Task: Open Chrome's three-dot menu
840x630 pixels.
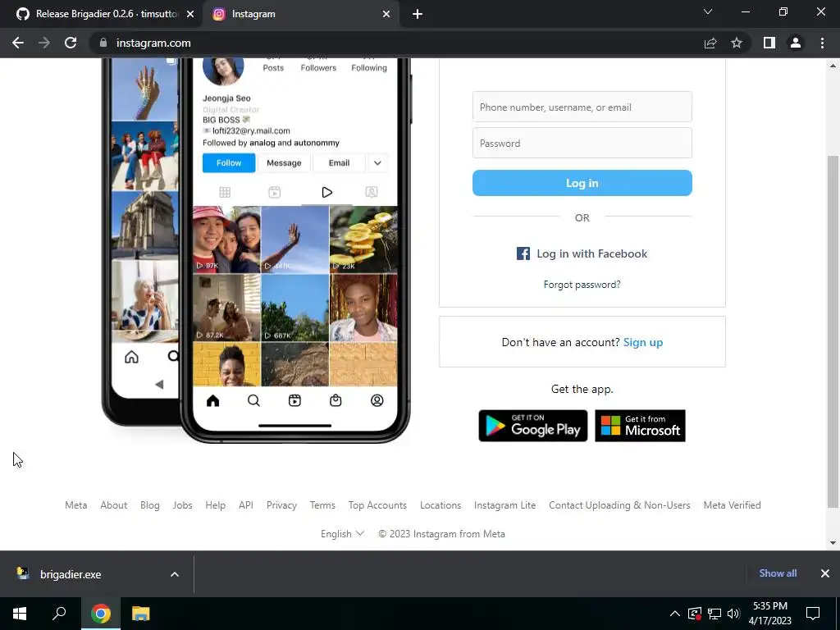Action: (x=822, y=43)
